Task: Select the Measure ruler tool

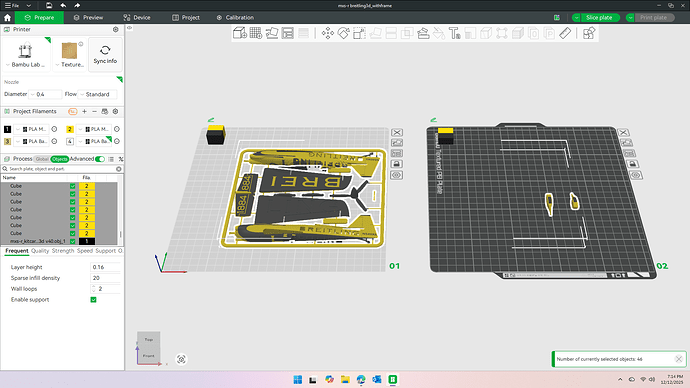Action: pyautogui.click(x=565, y=33)
